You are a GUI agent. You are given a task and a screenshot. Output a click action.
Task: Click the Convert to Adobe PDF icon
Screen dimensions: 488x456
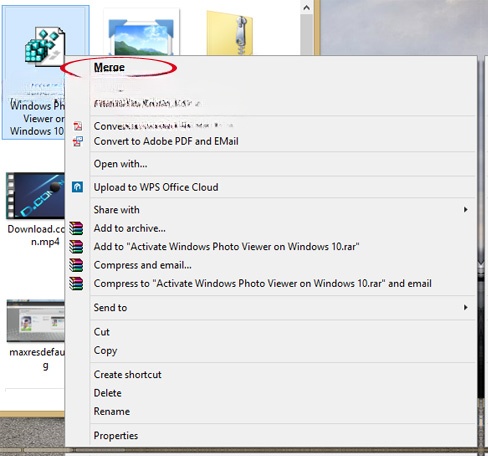(78, 126)
